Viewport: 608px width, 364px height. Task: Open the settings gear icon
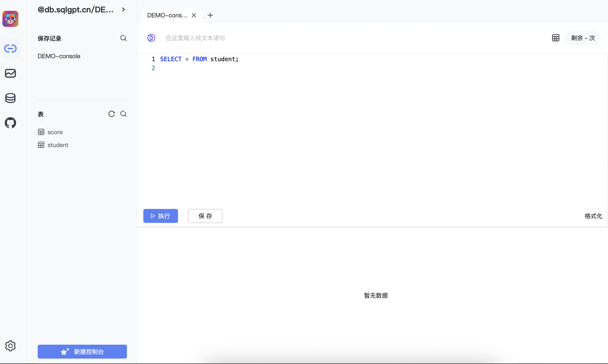tap(10, 346)
